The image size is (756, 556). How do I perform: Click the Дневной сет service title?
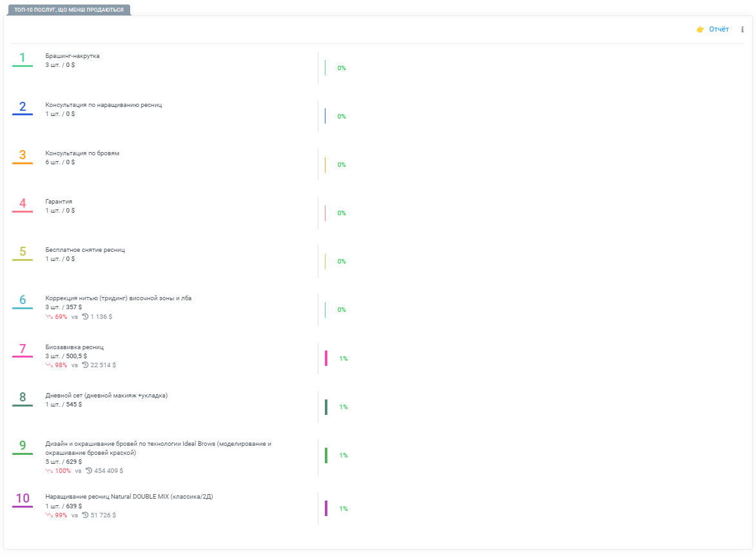[x=106, y=396]
